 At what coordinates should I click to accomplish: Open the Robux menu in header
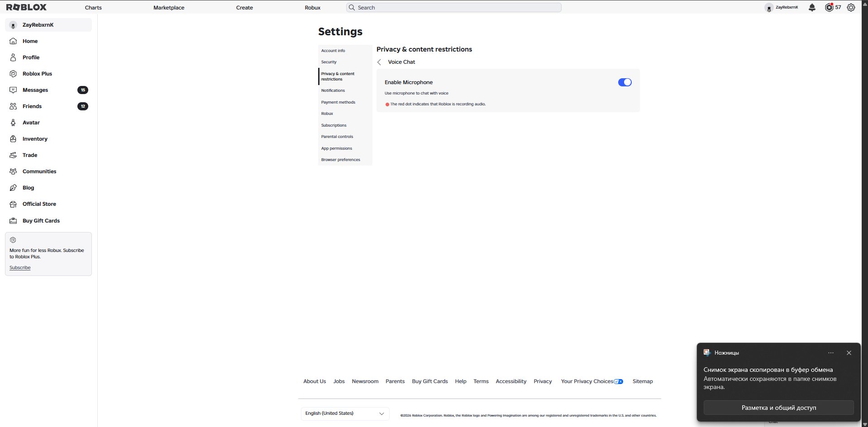[313, 8]
